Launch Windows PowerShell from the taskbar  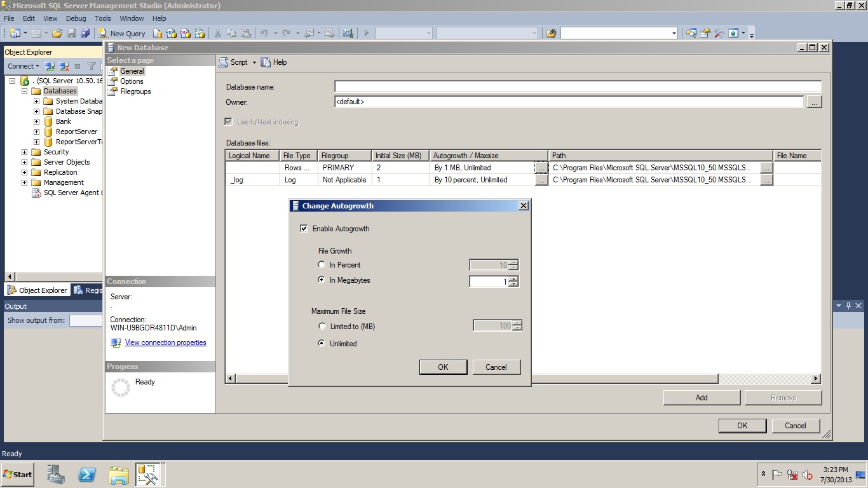point(87,475)
